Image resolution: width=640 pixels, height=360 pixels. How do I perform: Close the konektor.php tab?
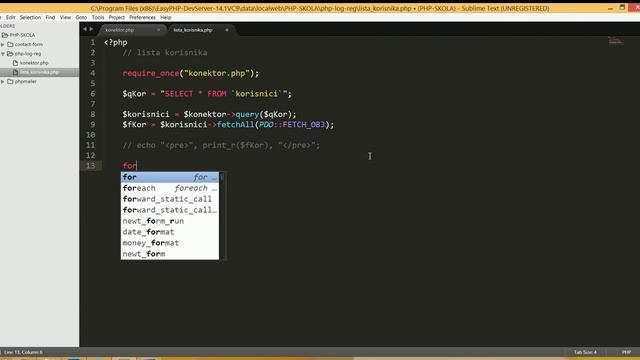point(159,30)
